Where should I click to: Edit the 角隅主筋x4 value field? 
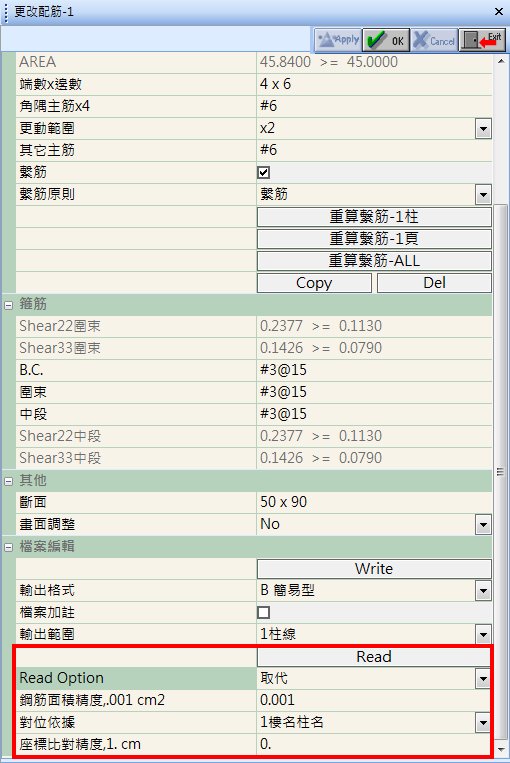(374, 106)
